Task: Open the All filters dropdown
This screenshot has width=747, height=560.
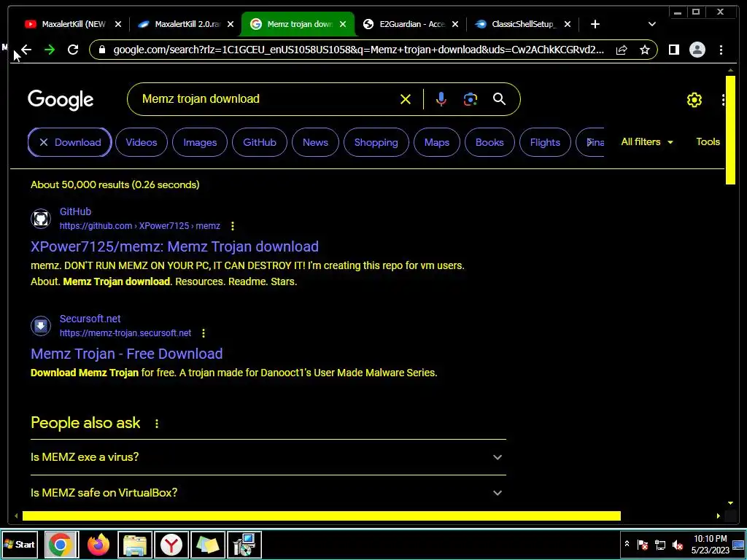Action: click(646, 142)
